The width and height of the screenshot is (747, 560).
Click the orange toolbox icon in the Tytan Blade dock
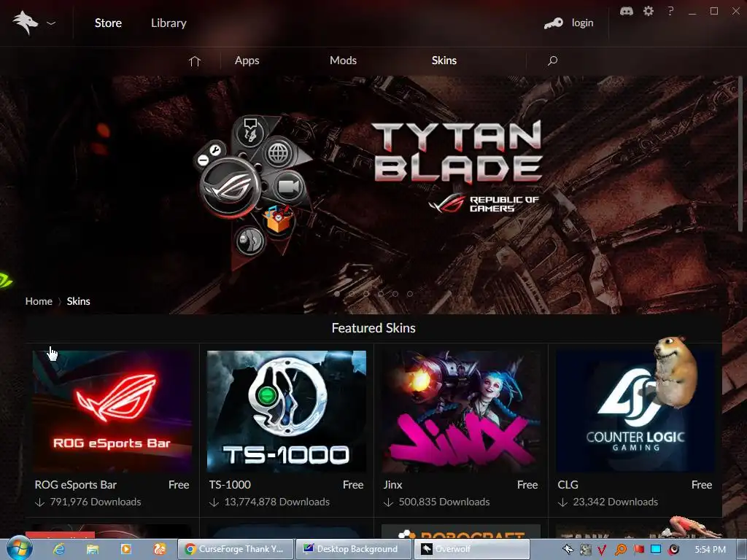[x=278, y=219]
